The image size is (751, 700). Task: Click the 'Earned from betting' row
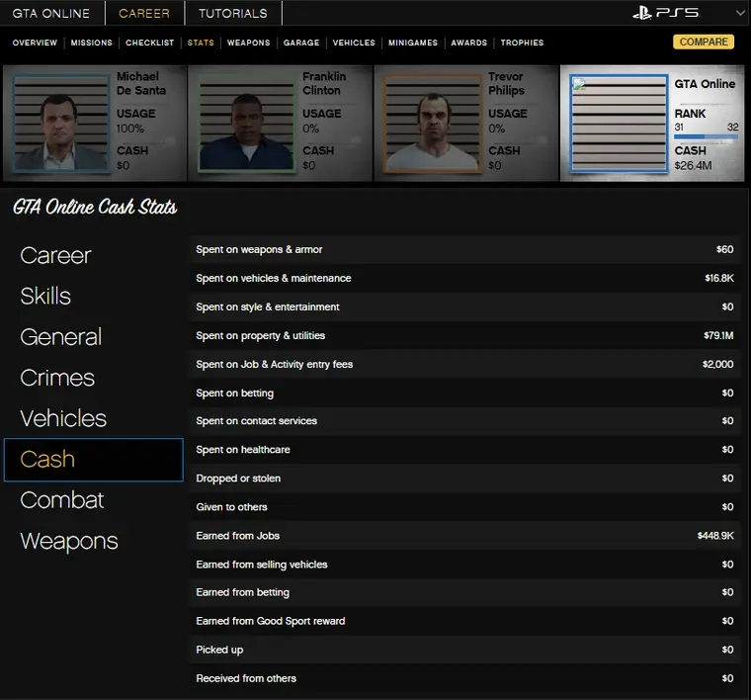pos(465,592)
